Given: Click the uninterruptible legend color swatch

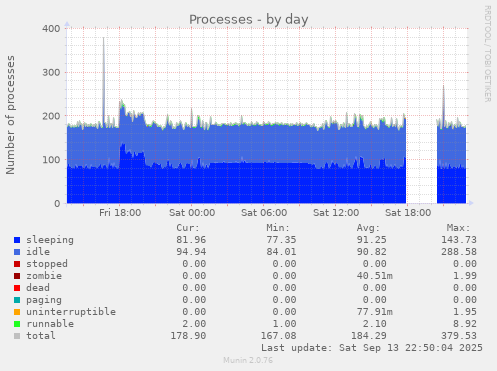Looking at the screenshot, I should (17, 312).
